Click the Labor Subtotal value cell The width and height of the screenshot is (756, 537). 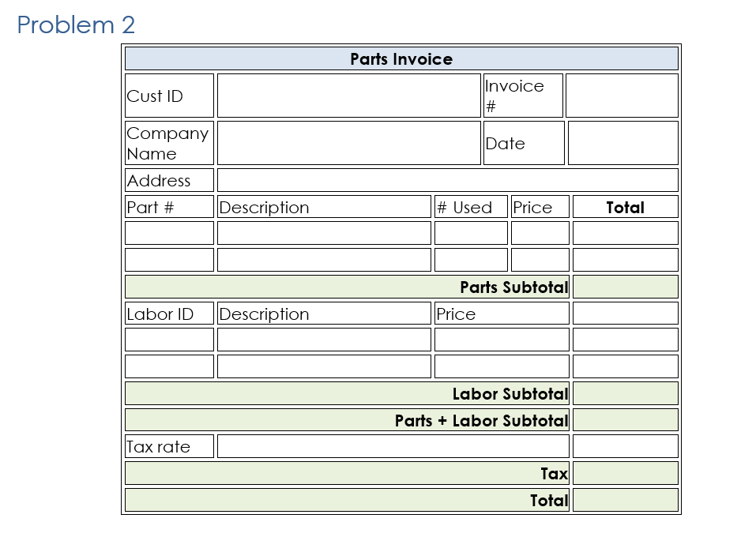tap(625, 392)
